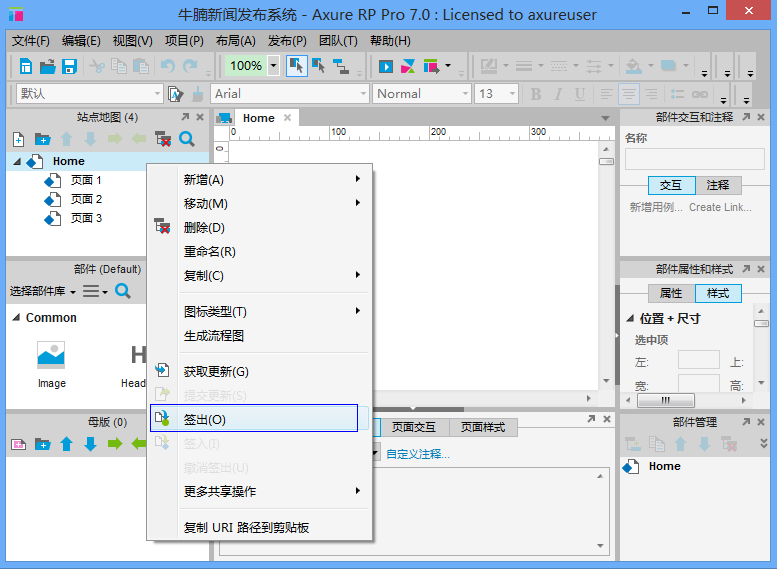777x569 pixels.
Task: Add a new master in masters panel
Action: pos(18,444)
